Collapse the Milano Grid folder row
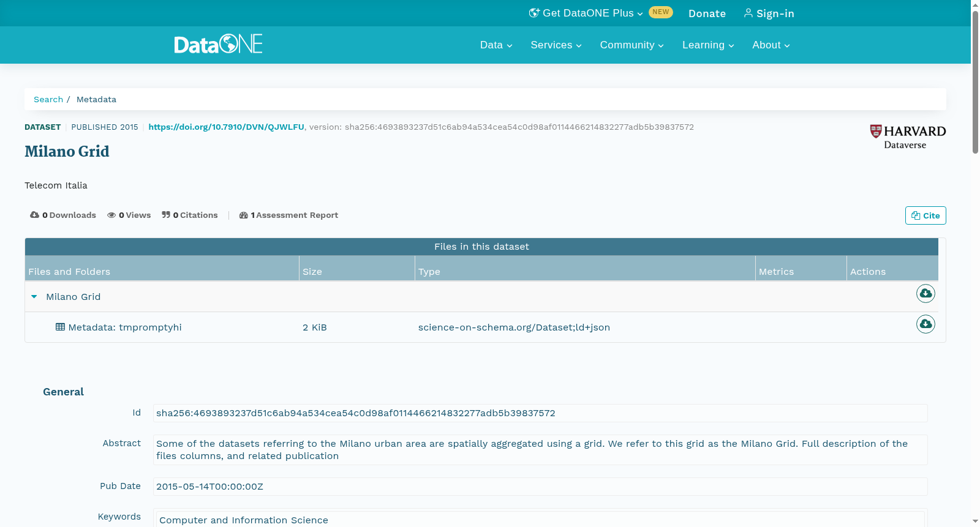The width and height of the screenshot is (980, 527). 34,296
